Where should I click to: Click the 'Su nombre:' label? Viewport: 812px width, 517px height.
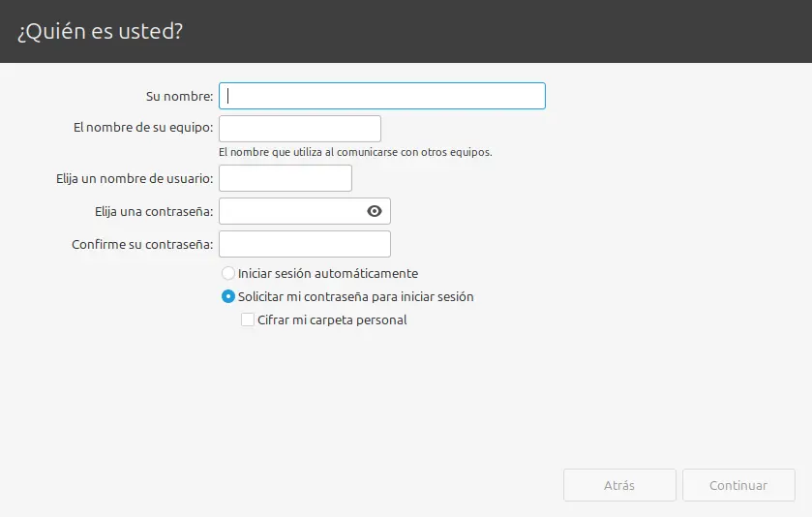click(x=179, y=96)
